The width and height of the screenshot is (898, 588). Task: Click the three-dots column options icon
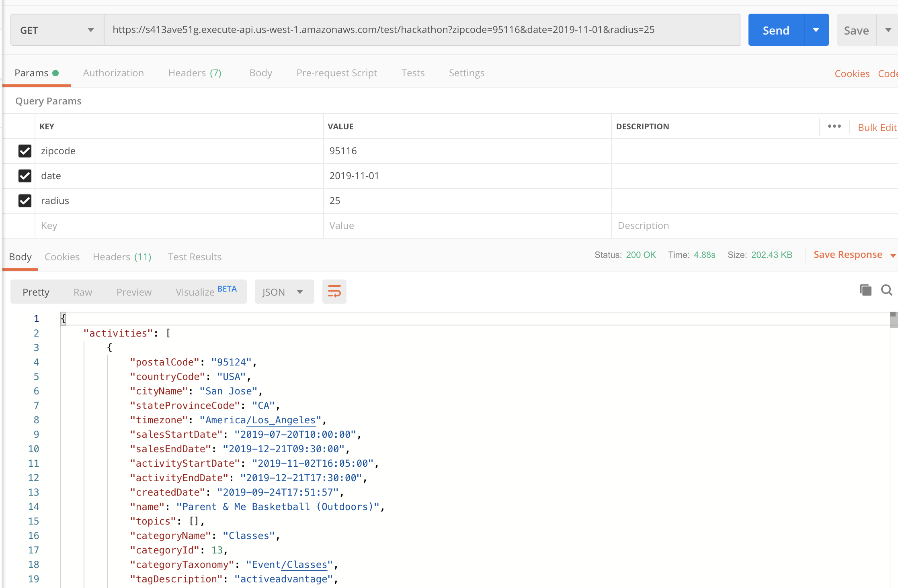(834, 127)
